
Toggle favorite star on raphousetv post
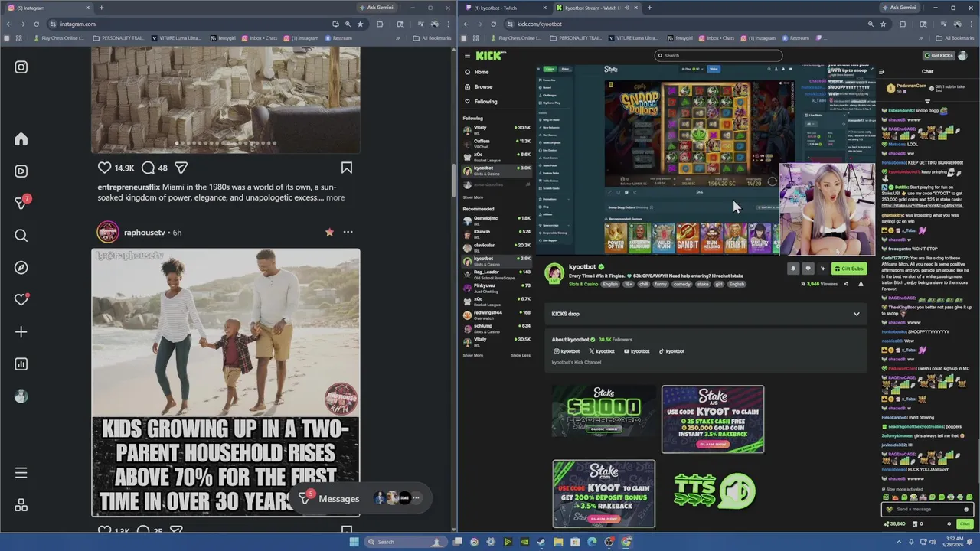[329, 232]
